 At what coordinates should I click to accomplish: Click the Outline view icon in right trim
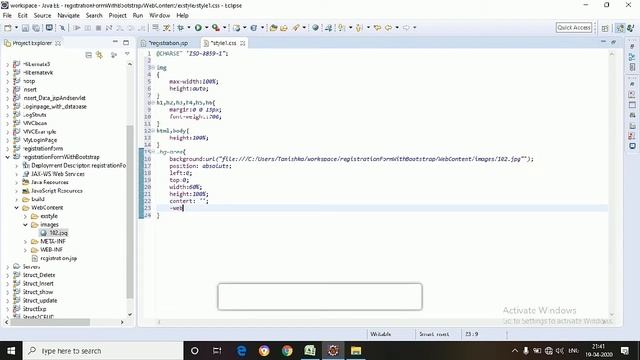632,57
